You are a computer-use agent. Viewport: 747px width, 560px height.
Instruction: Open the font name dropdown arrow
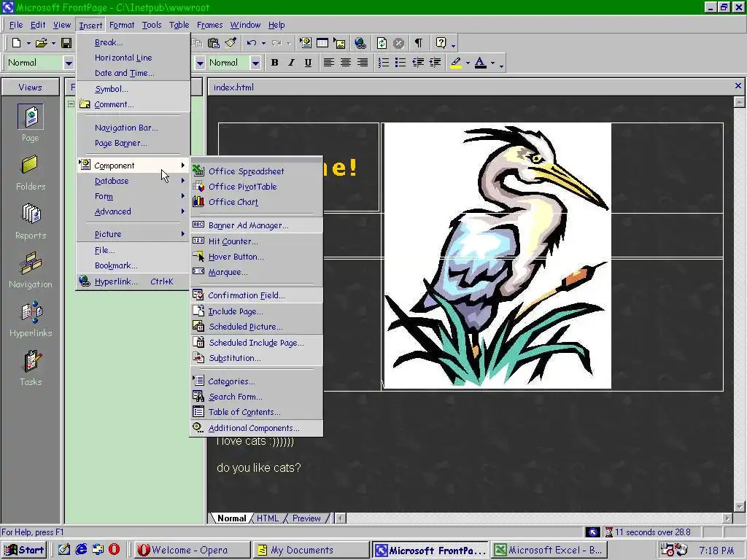point(200,63)
